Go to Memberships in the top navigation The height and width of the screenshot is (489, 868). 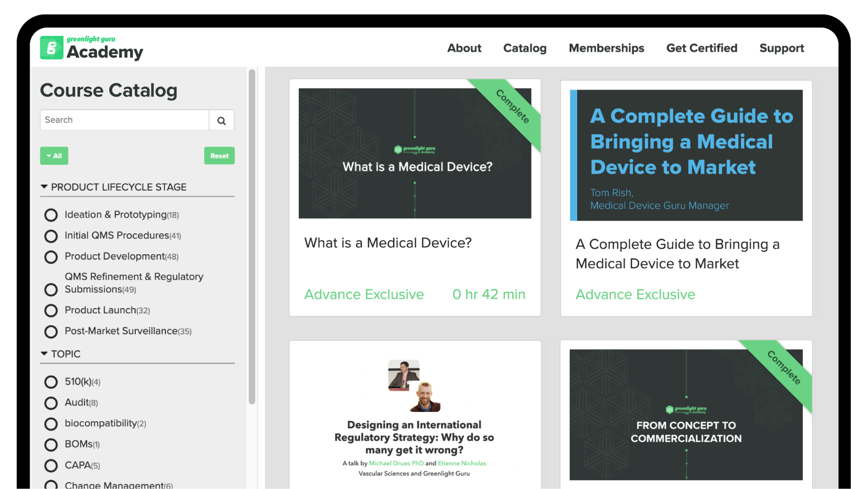[606, 48]
